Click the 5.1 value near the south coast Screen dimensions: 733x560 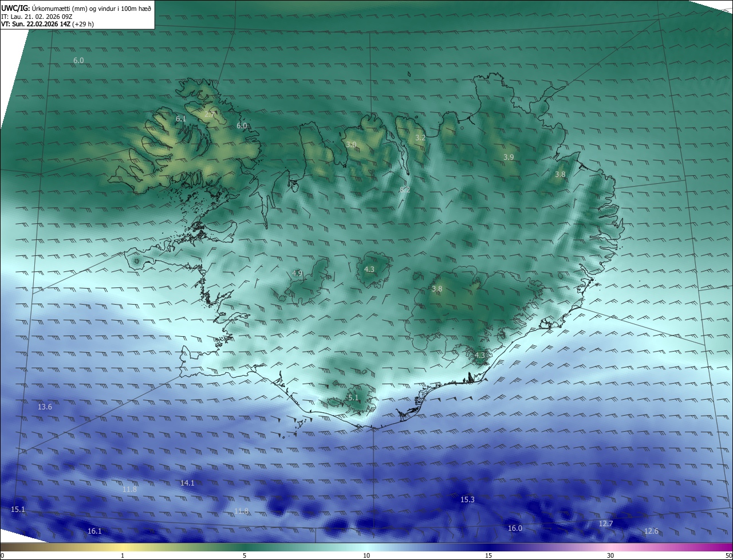pos(353,398)
